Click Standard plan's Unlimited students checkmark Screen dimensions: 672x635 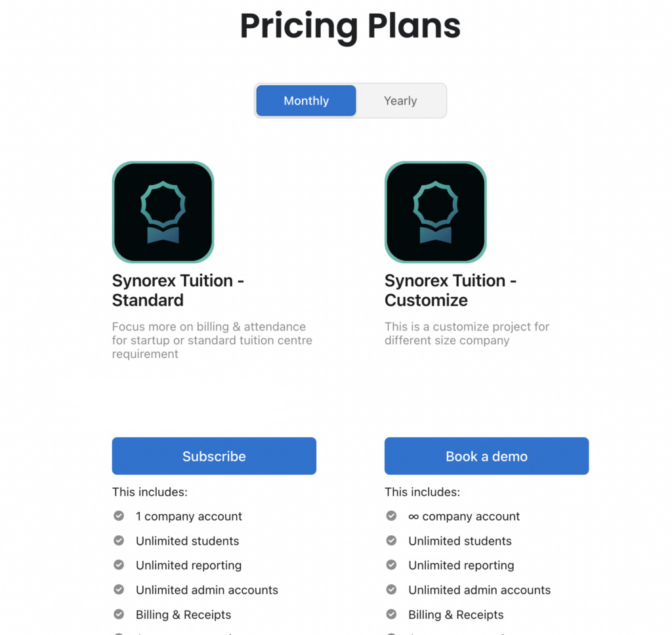(x=119, y=540)
